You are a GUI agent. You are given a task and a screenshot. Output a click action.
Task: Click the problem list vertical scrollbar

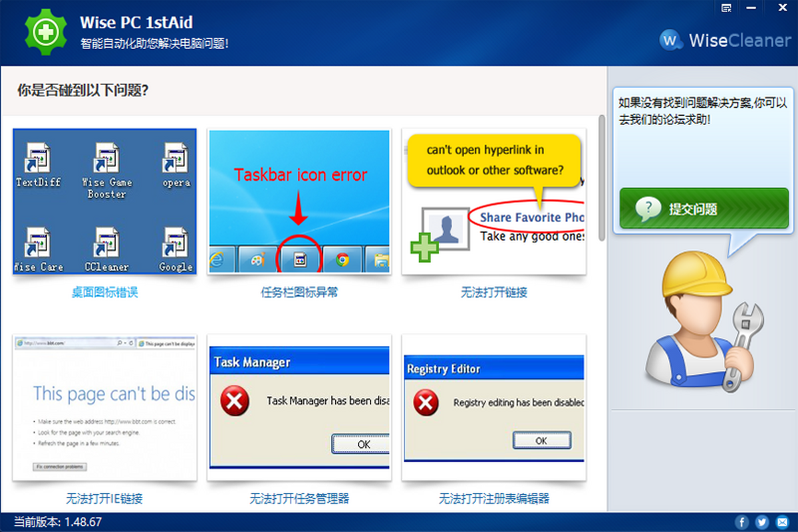click(602, 178)
